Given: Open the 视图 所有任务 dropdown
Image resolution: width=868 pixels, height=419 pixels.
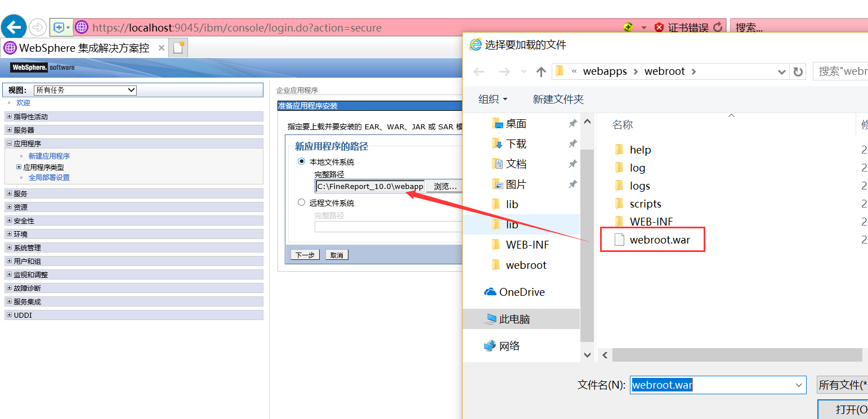Looking at the screenshot, I should coord(85,90).
